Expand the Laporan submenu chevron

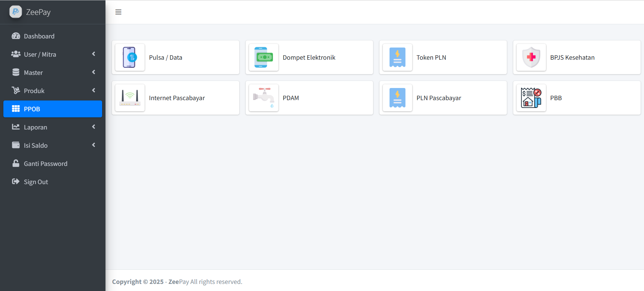[x=94, y=127]
